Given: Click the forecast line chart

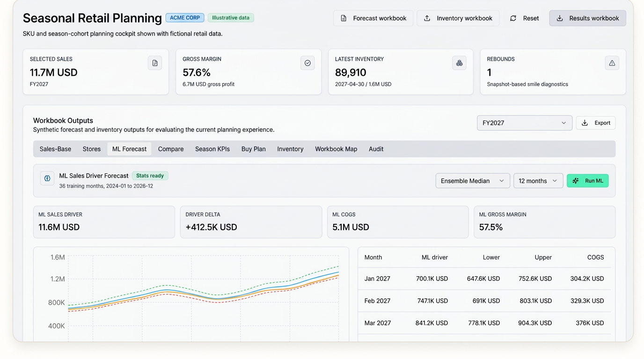Looking at the screenshot, I should pyautogui.click(x=191, y=294).
